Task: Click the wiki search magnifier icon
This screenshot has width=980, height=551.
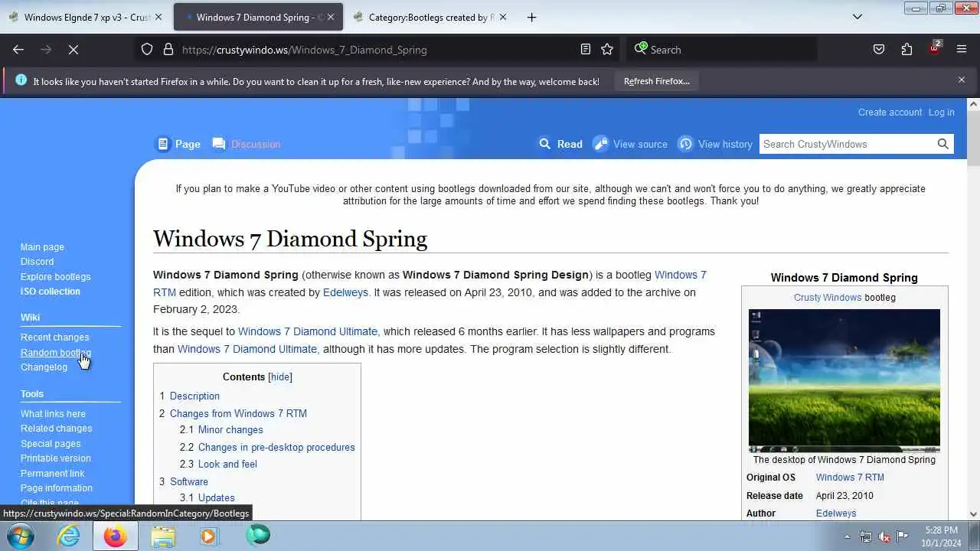Action: [x=942, y=144]
